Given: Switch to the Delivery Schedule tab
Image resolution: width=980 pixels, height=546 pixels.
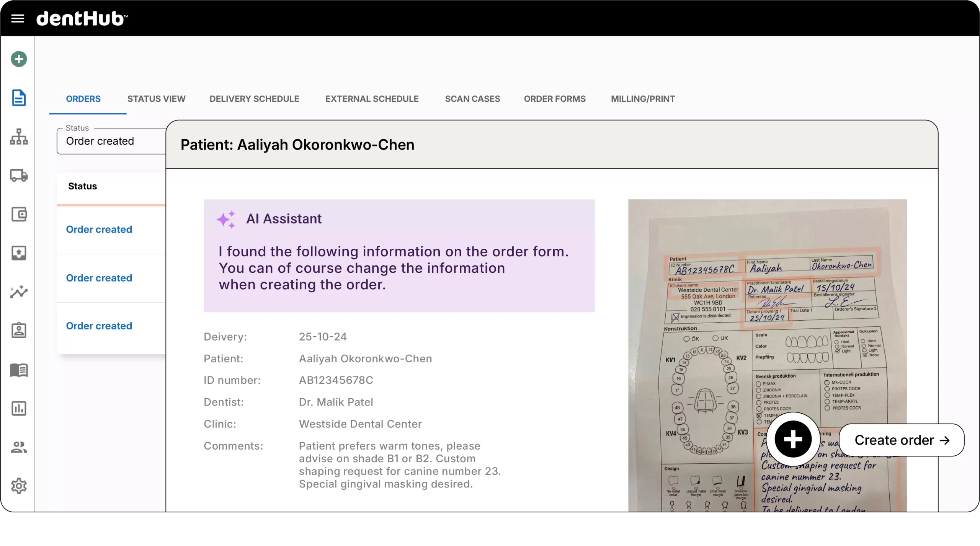Looking at the screenshot, I should click(254, 99).
